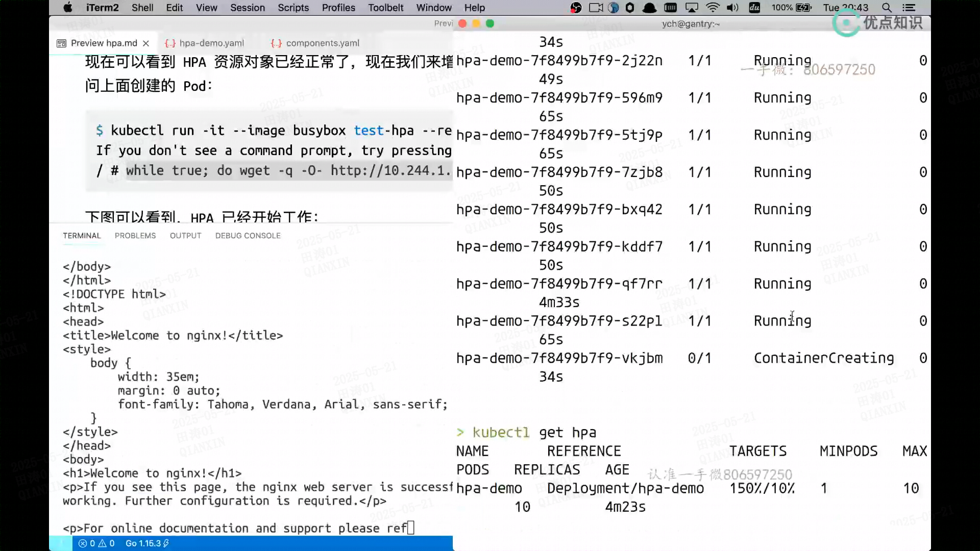The height and width of the screenshot is (551, 980).
Task: Open the Apple menu
Action: pos(67,8)
